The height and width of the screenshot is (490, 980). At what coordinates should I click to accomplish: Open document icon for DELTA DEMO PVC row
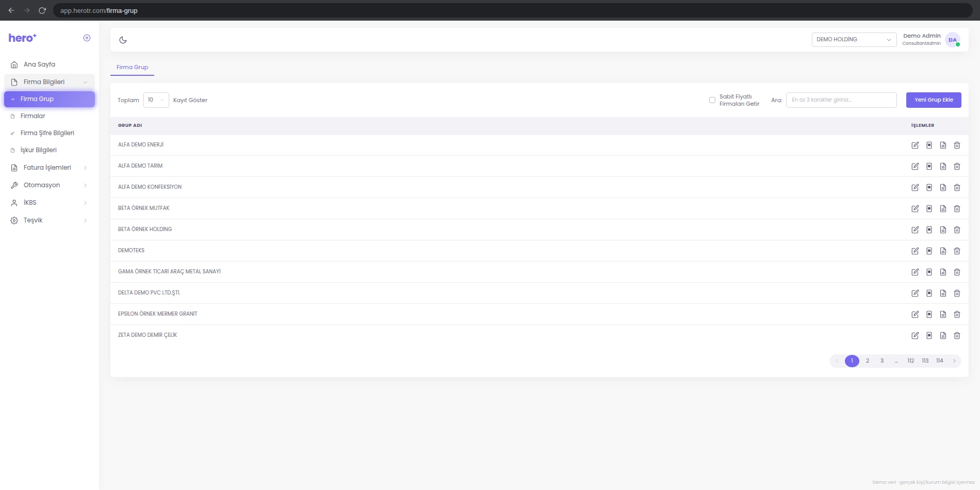point(943,293)
